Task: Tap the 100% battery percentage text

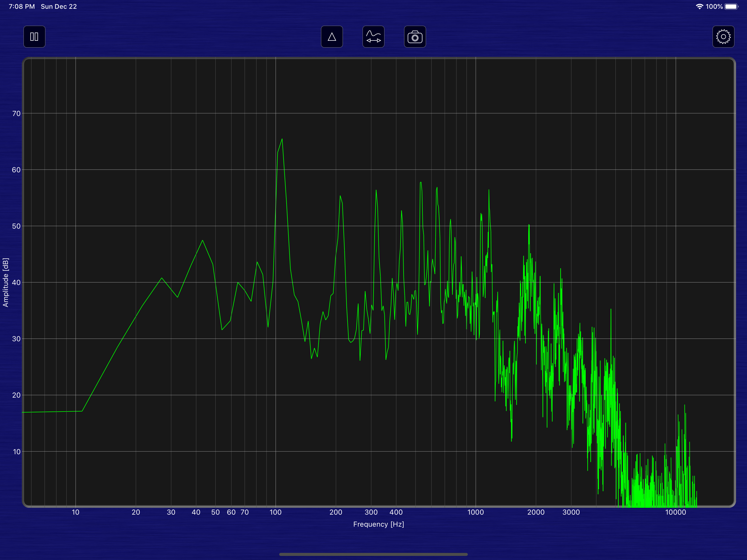Action: click(x=714, y=6)
